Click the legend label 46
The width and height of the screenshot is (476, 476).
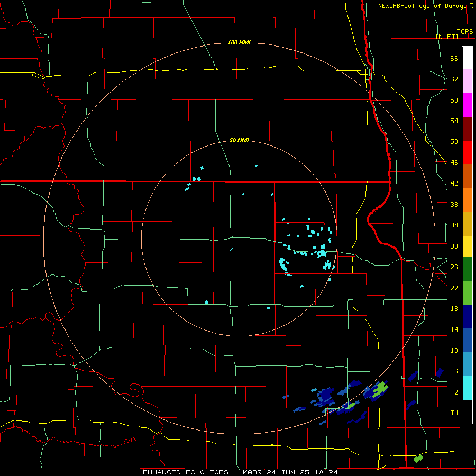coord(454,162)
